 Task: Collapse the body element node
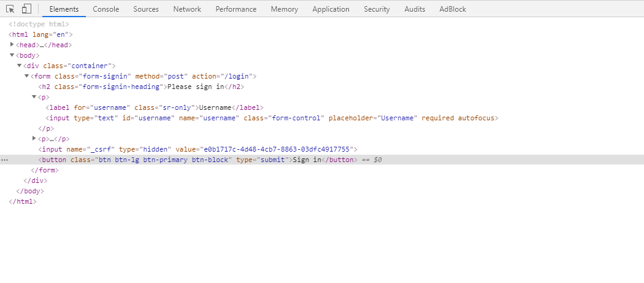pos(12,55)
